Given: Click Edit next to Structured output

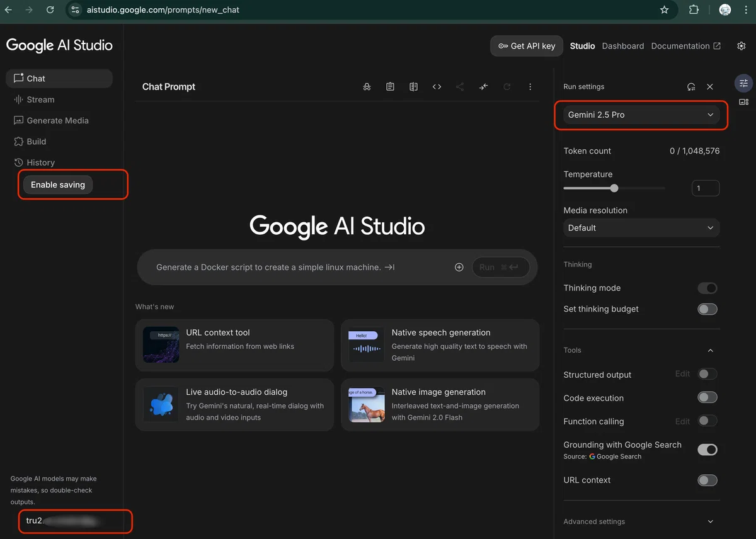Looking at the screenshot, I should (682, 374).
